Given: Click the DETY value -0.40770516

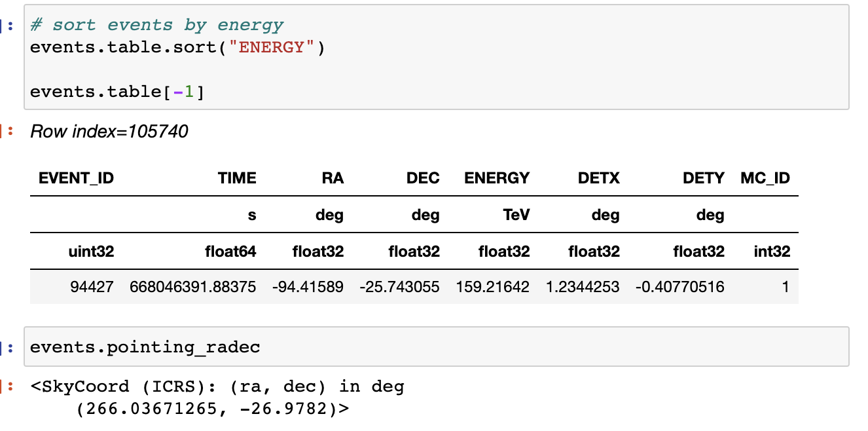Looking at the screenshot, I should click(679, 287).
